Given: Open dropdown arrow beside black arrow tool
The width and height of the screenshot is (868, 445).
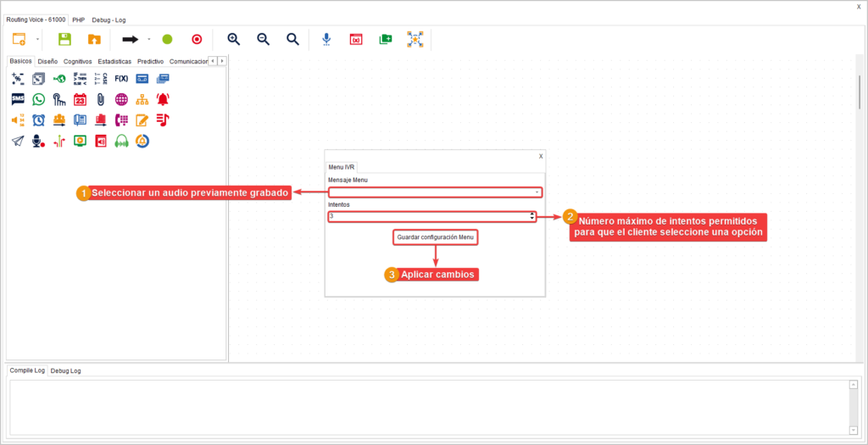Looking at the screenshot, I should click(149, 39).
